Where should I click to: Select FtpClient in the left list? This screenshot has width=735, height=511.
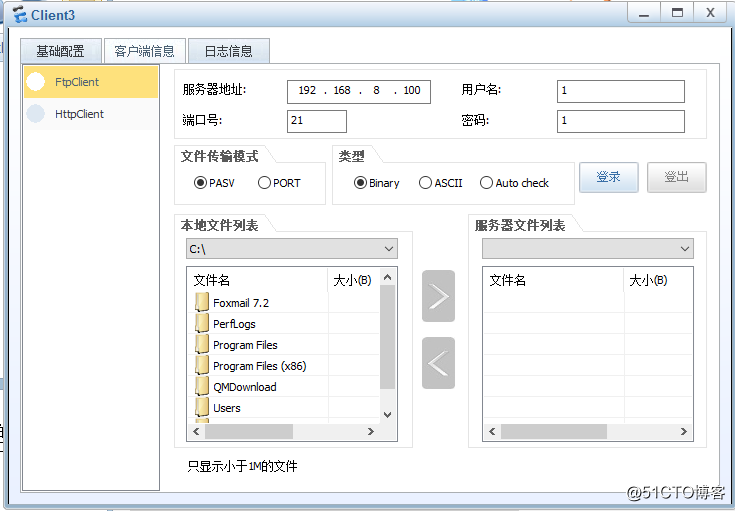coord(91,82)
